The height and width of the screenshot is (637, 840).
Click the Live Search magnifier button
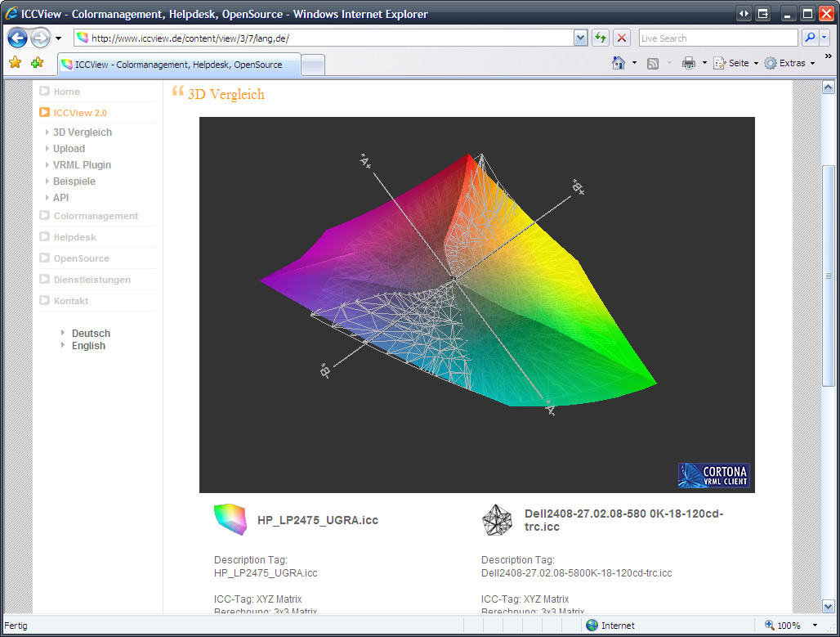[x=809, y=38]
